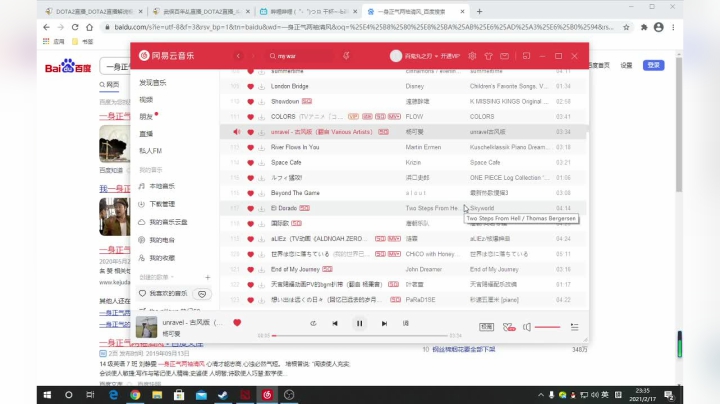Image resolution: width=720 pixels, height=404 pixels.
Task: Open the 设置 link on Baidu page
Action: tap(626, 65)
